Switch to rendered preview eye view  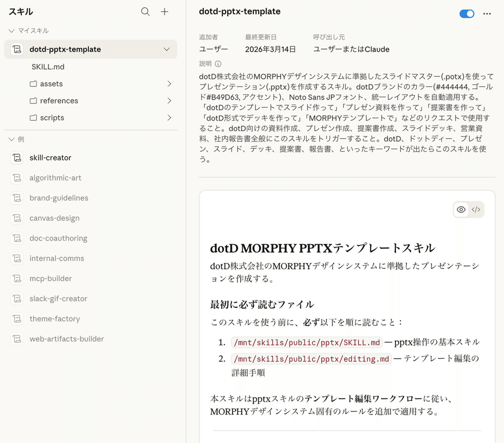pyautogui.click(x=461, y=209)
